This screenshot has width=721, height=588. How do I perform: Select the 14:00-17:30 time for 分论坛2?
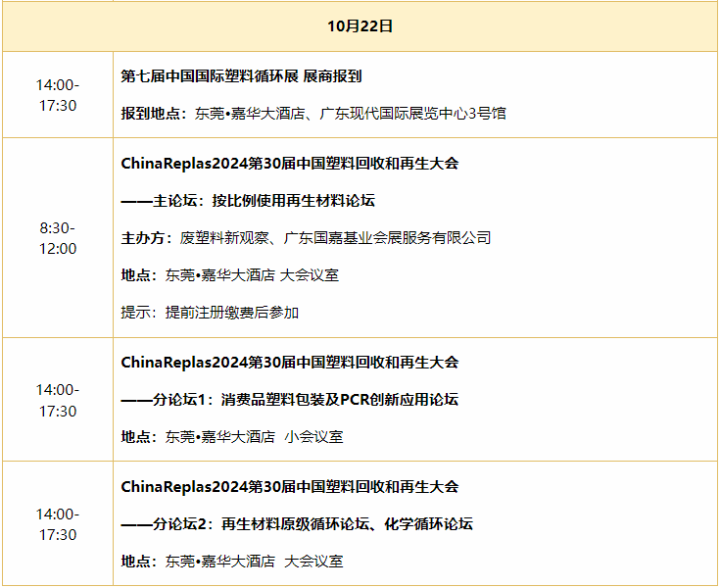[x=58, y=524]
